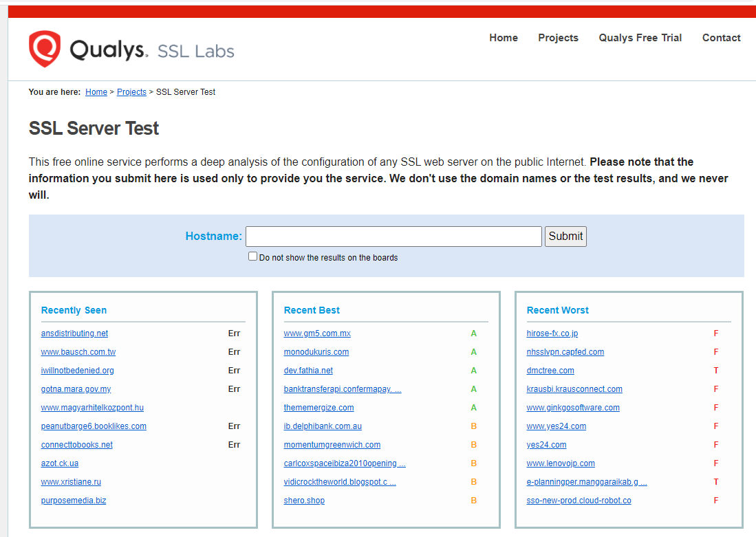The height and width of the screenshot is (537, 756).
Task: Open www.ginkgosoftware.com link
Action: [573, 407]
